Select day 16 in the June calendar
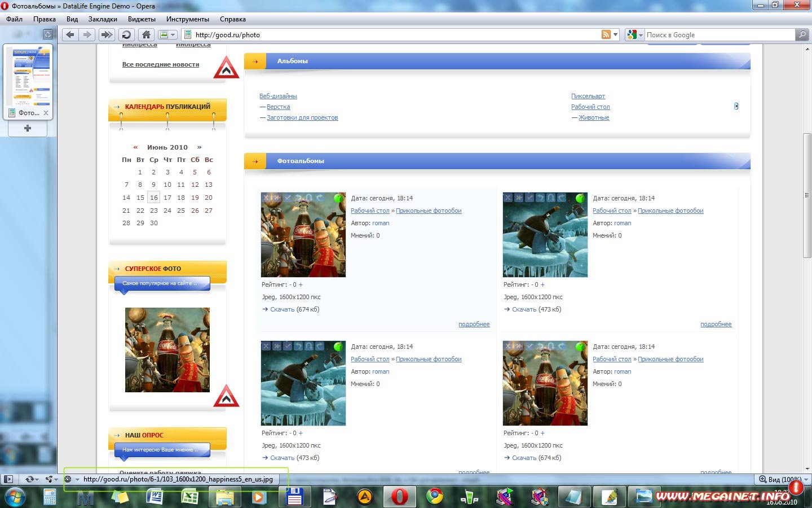This screenshot has height=508, width=812. (x=154, y=198)
